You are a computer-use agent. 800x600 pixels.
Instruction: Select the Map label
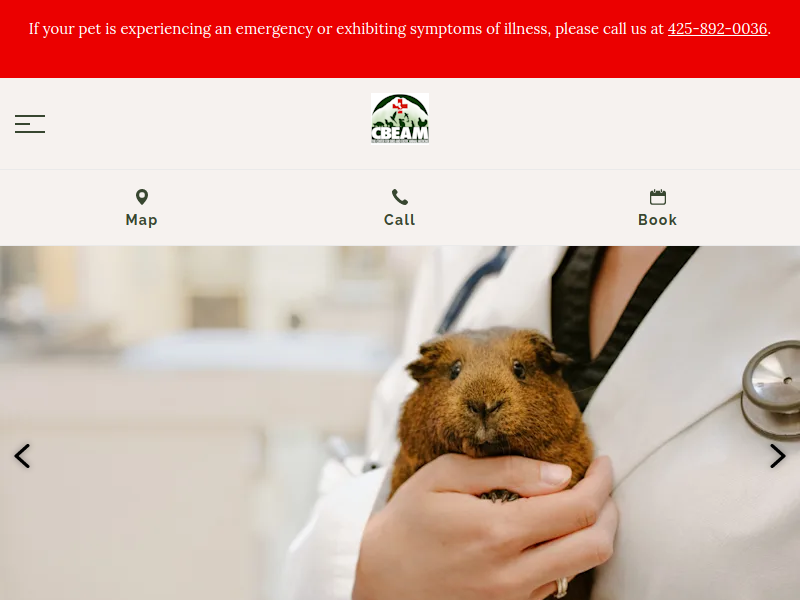pos(141,220)
